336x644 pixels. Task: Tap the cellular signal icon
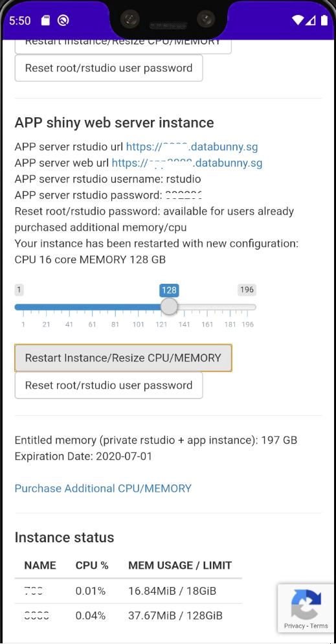click(x=312, y=20)
